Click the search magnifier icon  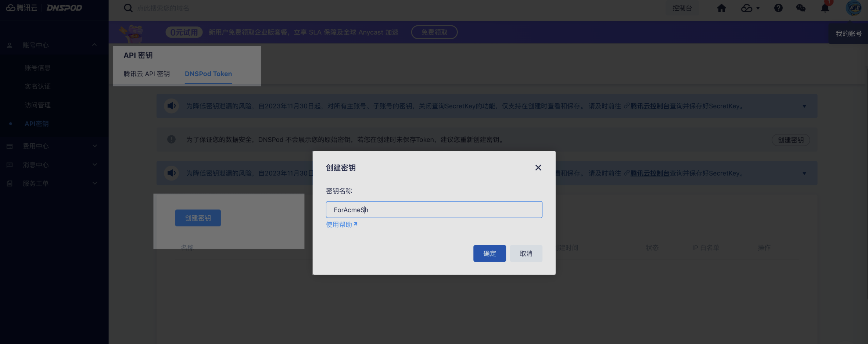(x=128, y=8)
